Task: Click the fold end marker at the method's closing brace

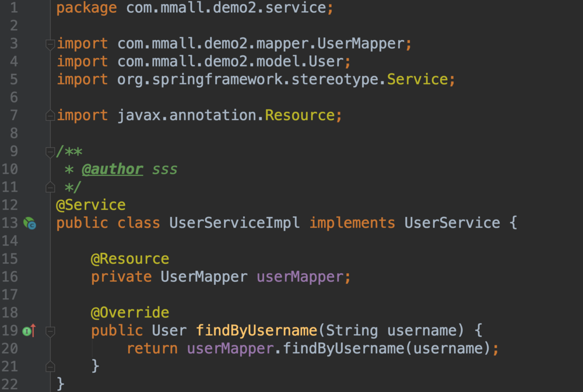Action: [x=50, y=366]
